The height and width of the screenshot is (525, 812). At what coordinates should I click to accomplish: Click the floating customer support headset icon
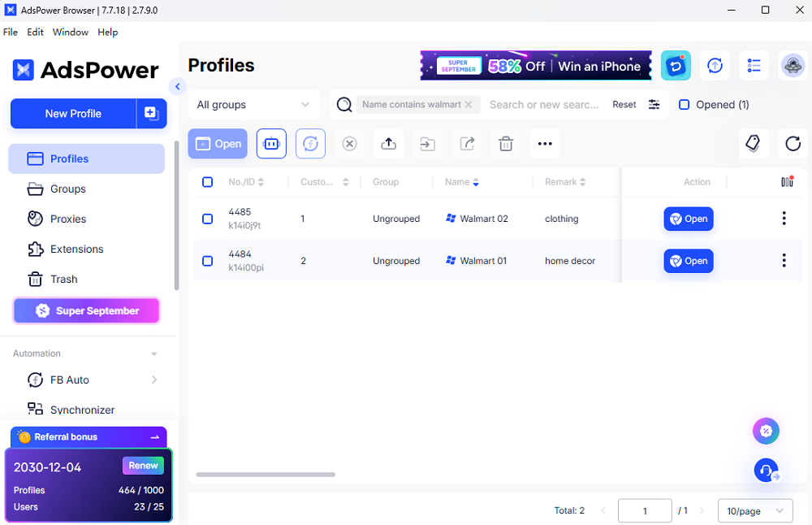pyautogui.click(x=767, y=471)
